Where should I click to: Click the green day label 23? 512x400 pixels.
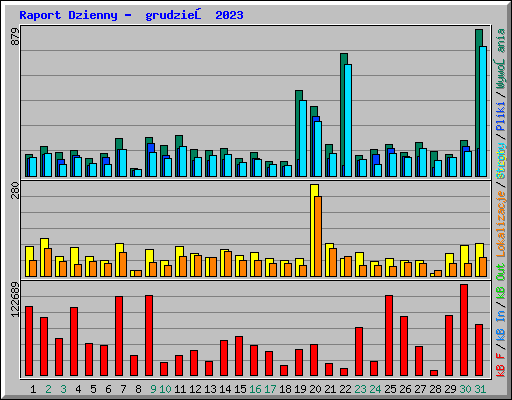coord(360,389)
